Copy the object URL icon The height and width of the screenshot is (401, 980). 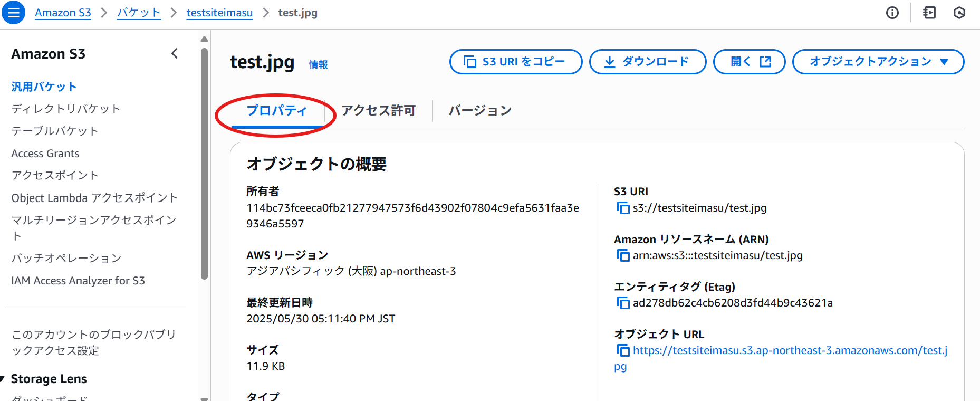[623, 350]
